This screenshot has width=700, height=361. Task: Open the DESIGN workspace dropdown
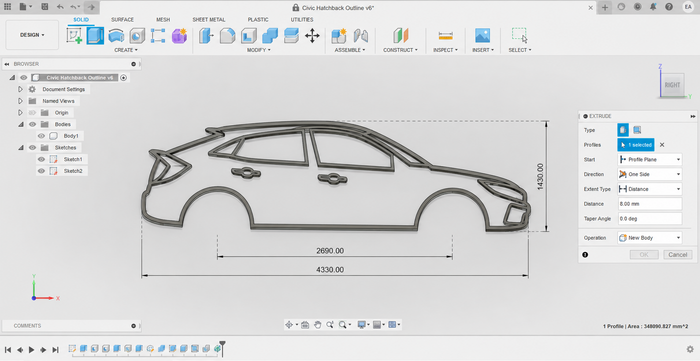coord(32,35)
